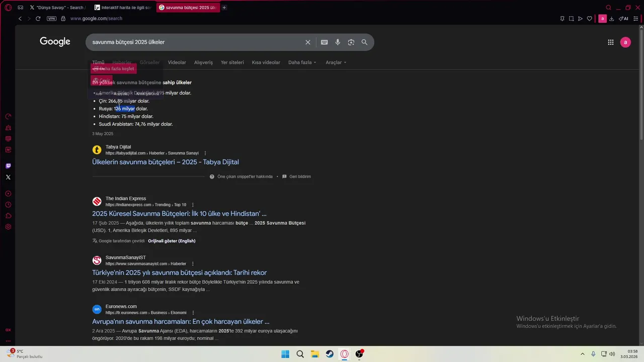Image resolution: width=644 pixels, height=362 pixels.
Task: Open a new tab with plus button
Action: click(224, 8)
